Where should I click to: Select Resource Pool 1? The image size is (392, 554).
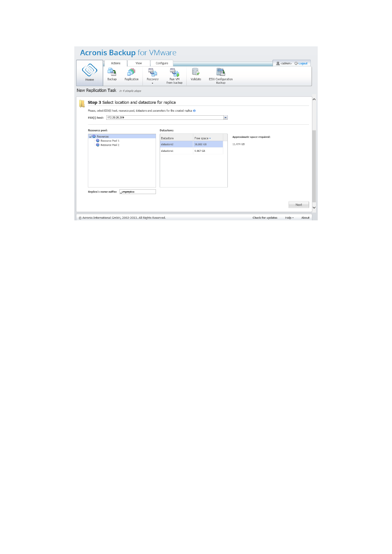tap(110, 140)
